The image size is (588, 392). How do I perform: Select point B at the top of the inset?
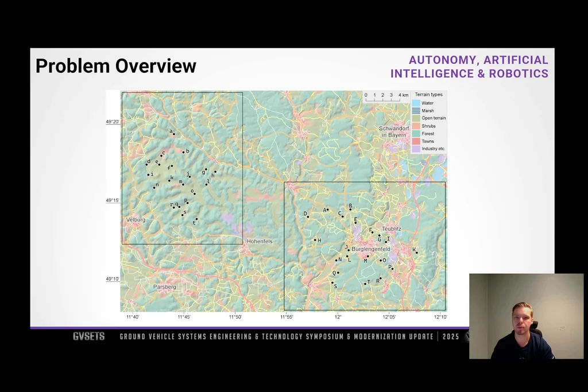350,209
